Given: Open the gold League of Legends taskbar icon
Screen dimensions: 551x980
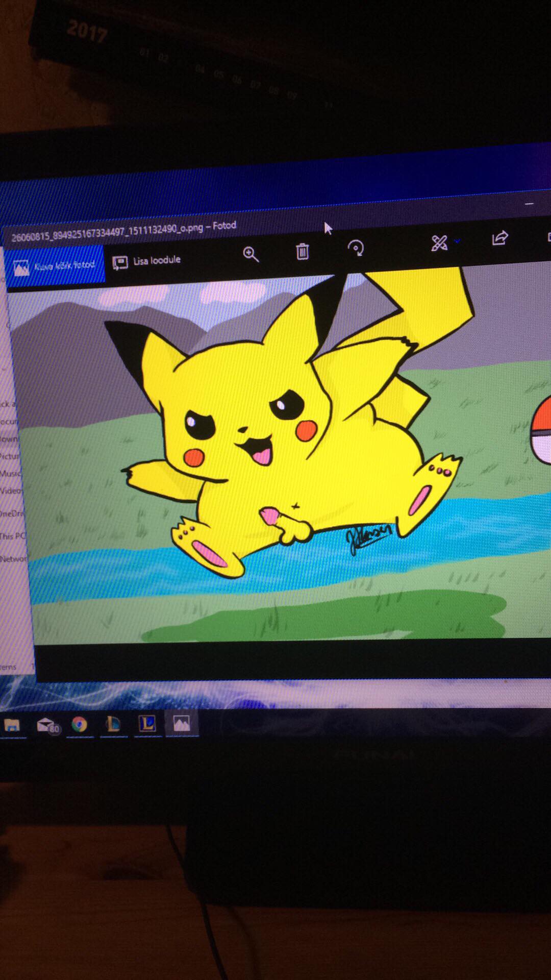Looking at the screenshot, I should [113, 724].
